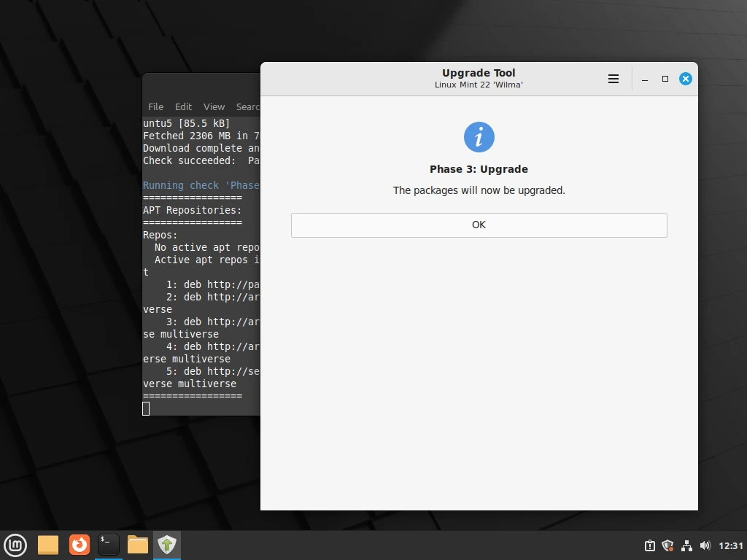Open the Files manager from the panel

138,545
